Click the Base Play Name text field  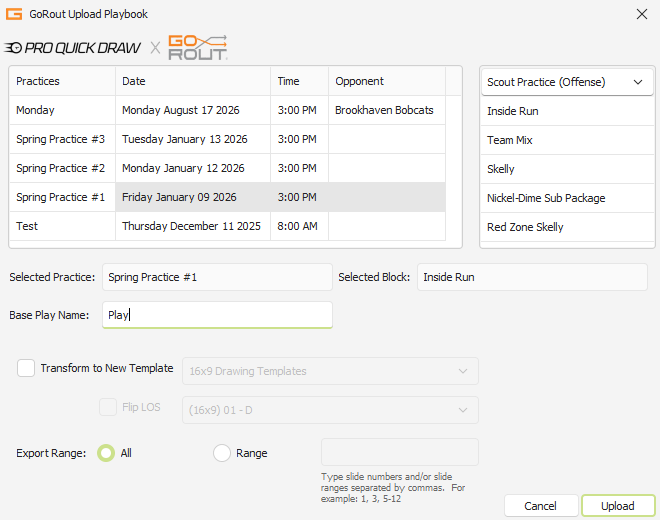coord(217,315)
